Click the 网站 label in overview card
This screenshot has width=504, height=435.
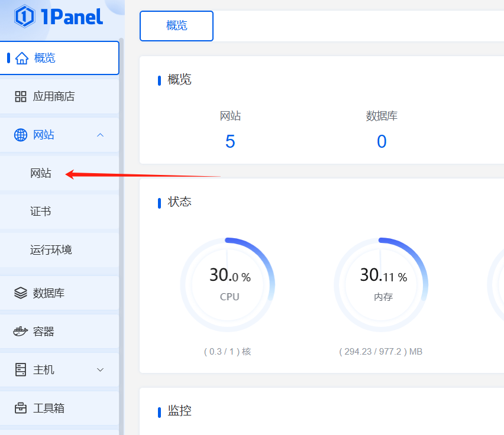230,116
